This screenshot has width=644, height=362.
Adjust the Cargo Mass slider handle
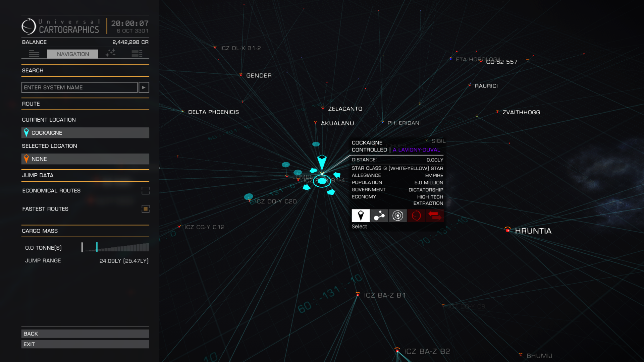(97, 247)
